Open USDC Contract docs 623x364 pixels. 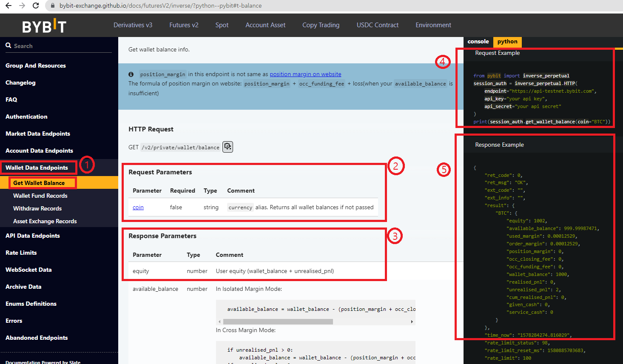pos(378,25)
